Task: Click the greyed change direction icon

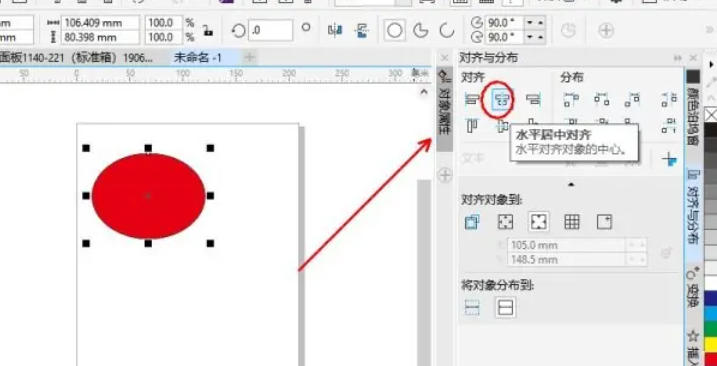Action: coord(568,30)
